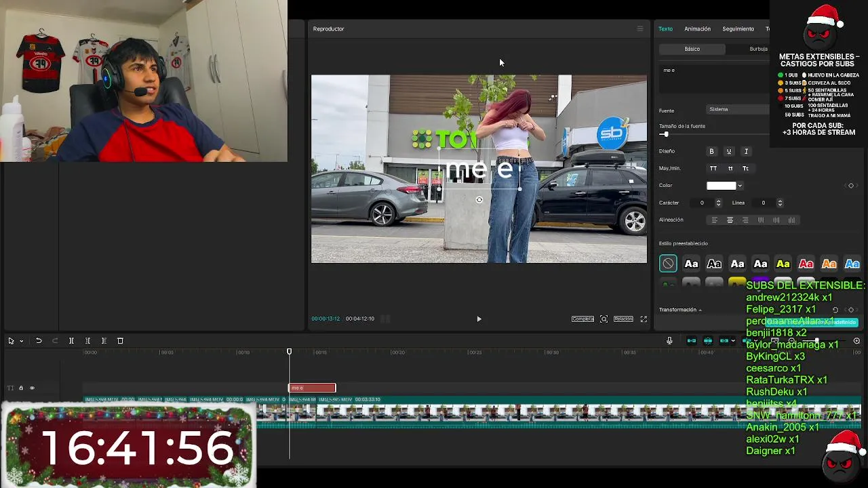
Task: Select the 'me e' text clip on timeline
Action: pyautogui.click(x=312, y=388)
